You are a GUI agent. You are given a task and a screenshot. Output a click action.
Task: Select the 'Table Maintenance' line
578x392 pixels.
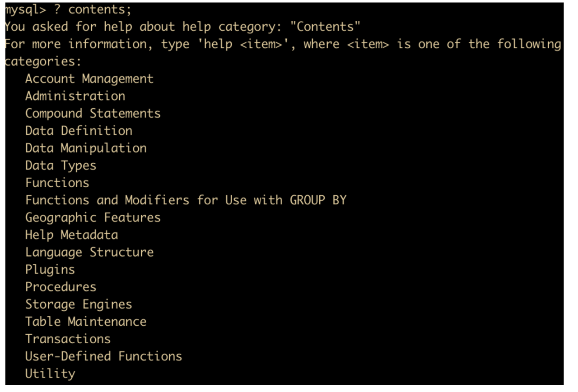pyautogui.click(x=86, y=322)
